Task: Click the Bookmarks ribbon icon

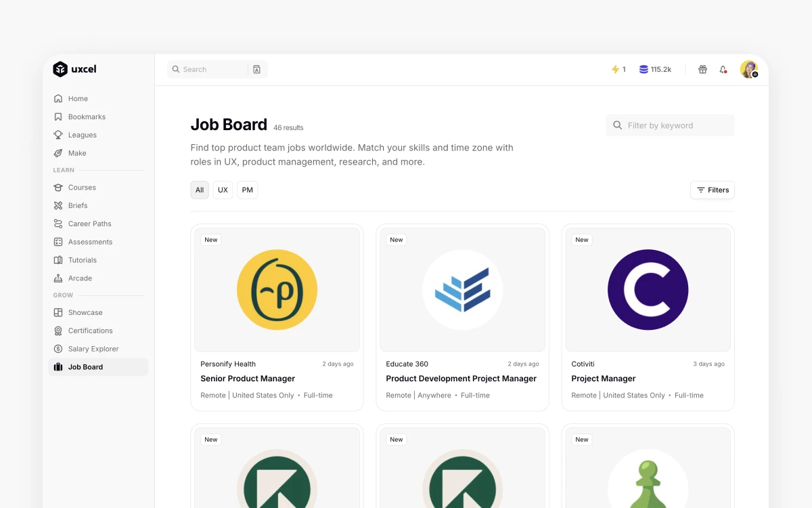Action: coord(58,117)
